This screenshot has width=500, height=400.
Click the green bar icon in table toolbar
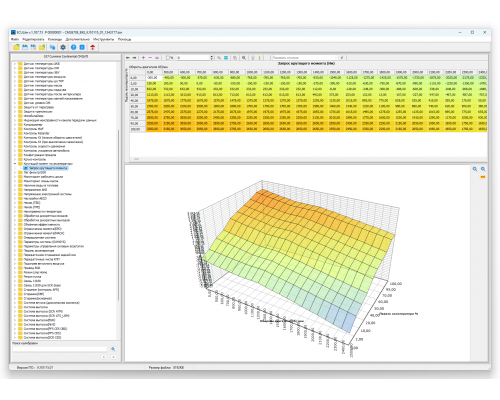[259, 58]
